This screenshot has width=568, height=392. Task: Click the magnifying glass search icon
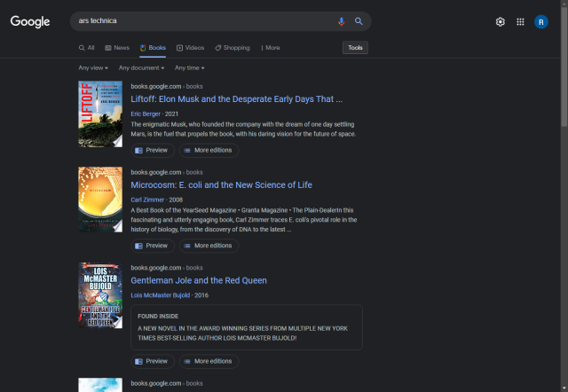[359, 21]
